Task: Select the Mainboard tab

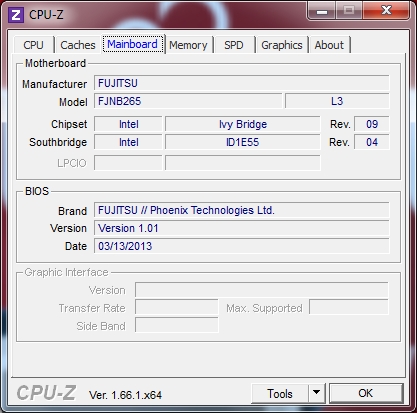Action: click(132, 44)
